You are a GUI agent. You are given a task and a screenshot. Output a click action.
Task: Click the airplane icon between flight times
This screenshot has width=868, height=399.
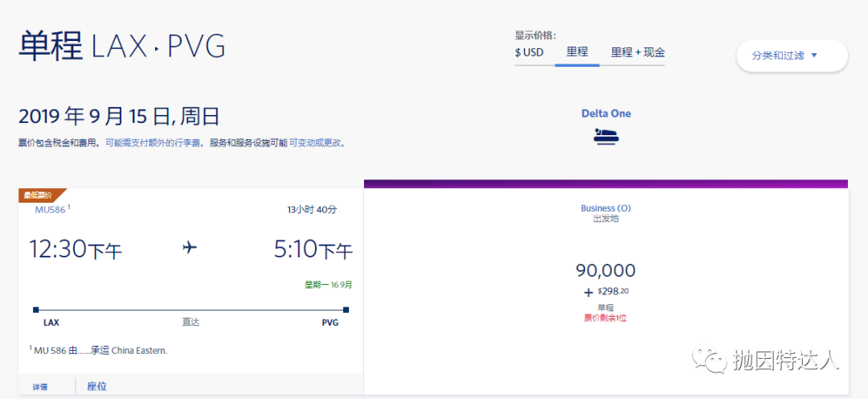190,248
